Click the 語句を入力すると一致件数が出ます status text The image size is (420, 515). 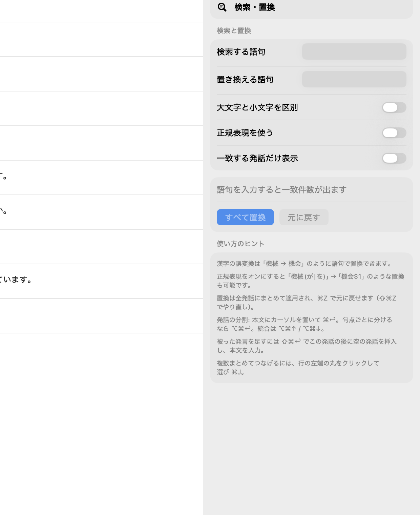point(282,190)
